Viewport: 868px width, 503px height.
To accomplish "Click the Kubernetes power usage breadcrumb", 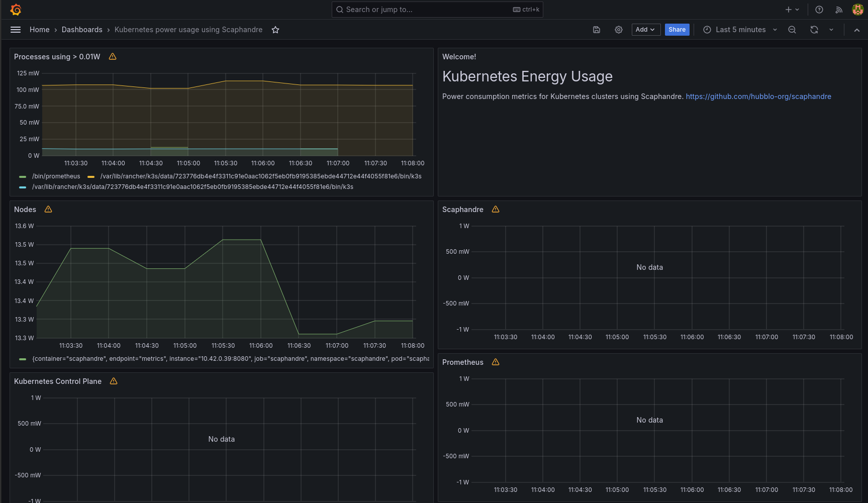I will point(188,30).
